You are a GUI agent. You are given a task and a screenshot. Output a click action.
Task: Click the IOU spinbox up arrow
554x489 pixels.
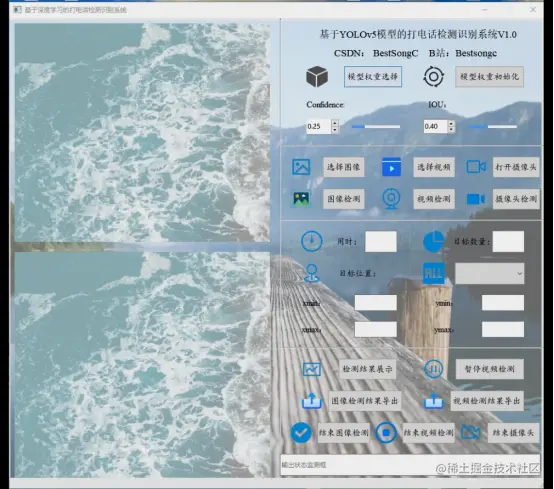[451, 123]
